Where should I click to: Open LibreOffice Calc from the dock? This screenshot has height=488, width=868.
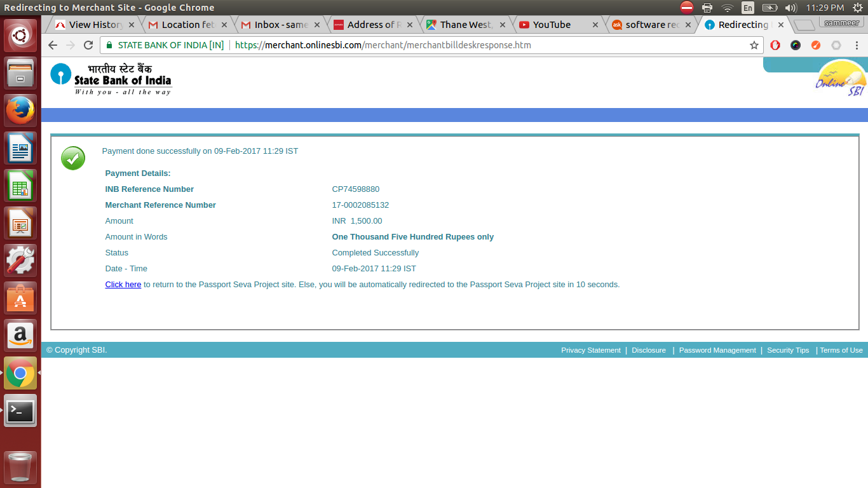pos(20,185)
